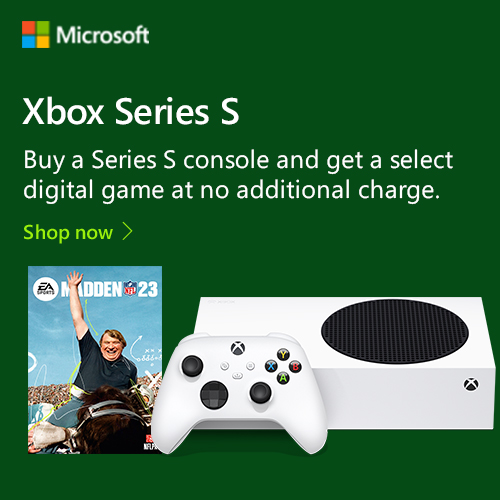The width and height of the screenshot is (500, 500).
Task: Click the controller's Share button
Action: tap(237, 376)
